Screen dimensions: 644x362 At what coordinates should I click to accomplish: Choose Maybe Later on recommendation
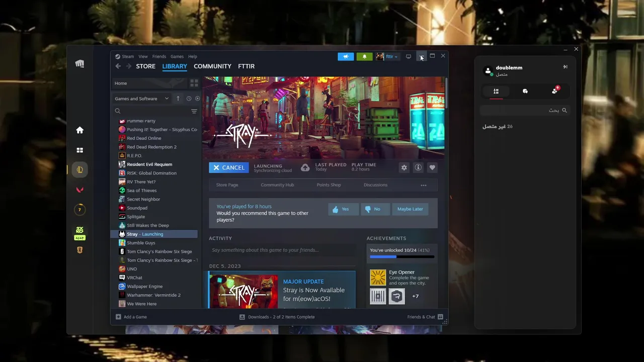410,209
